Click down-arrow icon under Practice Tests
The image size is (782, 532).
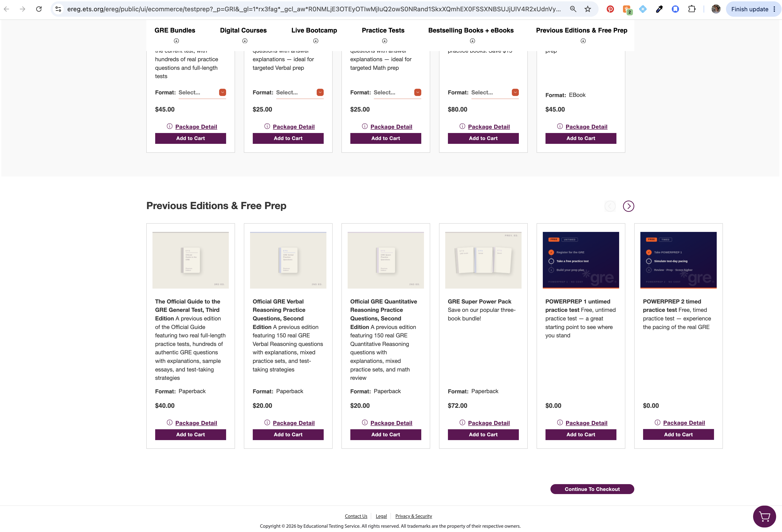pos(385,41)
